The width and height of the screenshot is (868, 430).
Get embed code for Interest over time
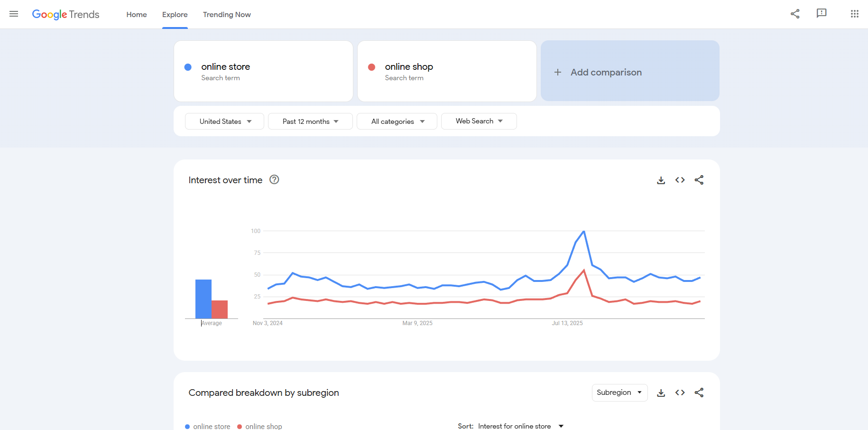[680, 180]
